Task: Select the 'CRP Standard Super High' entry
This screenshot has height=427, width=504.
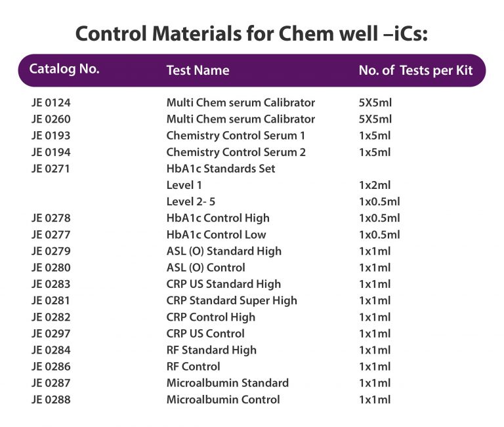Action: 232,300
